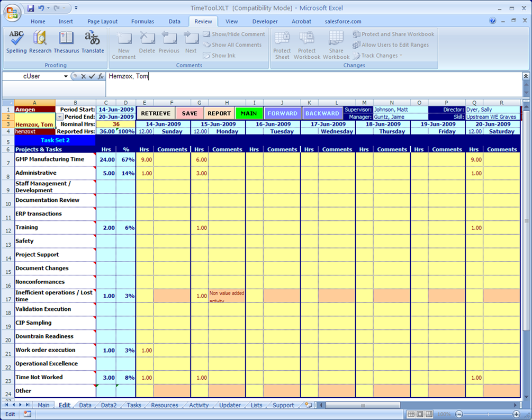Click the Select All corner cell

8,103
